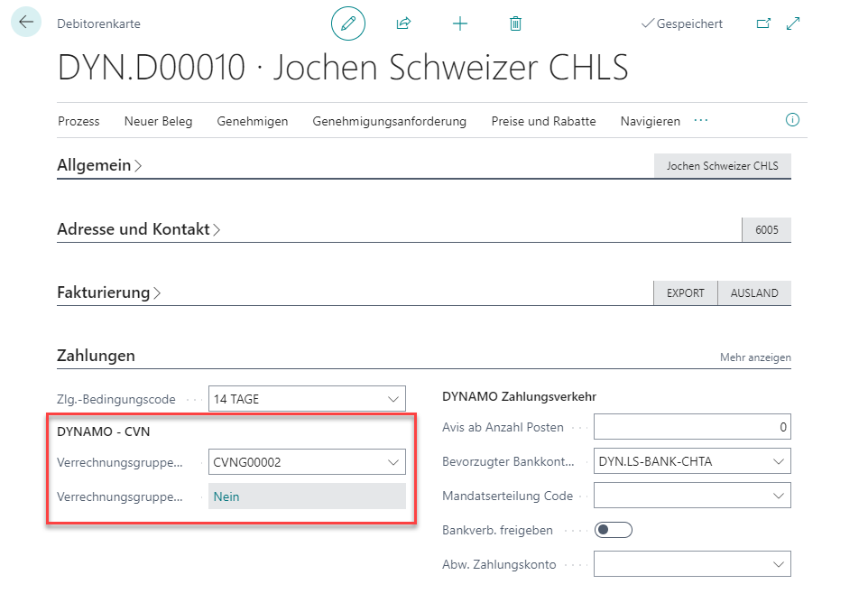Open Zlg.-Bedingungscode dropdown arrow

tap(393, 399)
